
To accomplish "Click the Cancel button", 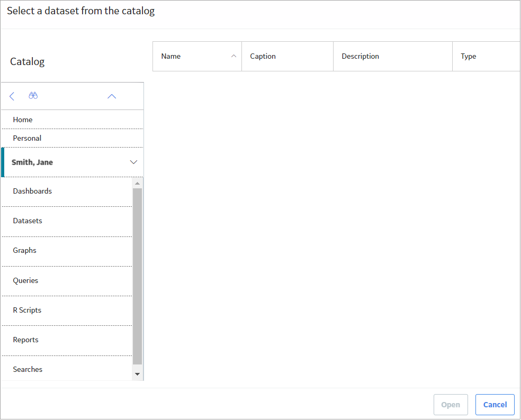I will point(495,404).
